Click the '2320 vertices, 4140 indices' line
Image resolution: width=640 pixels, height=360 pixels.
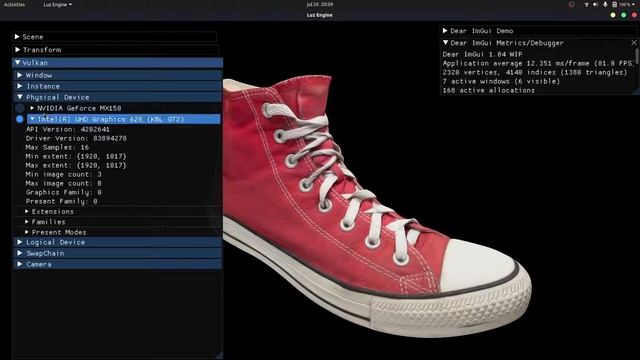535,72
